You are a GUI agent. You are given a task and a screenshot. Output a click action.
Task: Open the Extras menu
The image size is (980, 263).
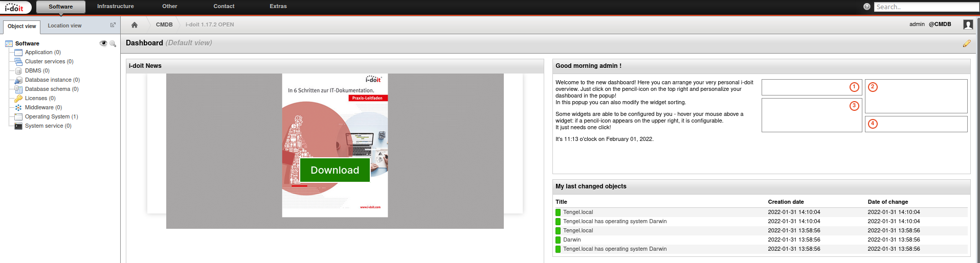(x=278, y=7)
